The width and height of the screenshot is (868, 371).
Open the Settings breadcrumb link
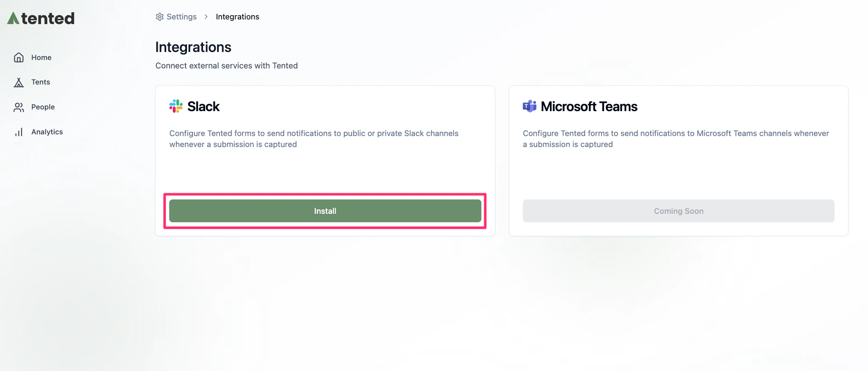(x=181, y=16)
